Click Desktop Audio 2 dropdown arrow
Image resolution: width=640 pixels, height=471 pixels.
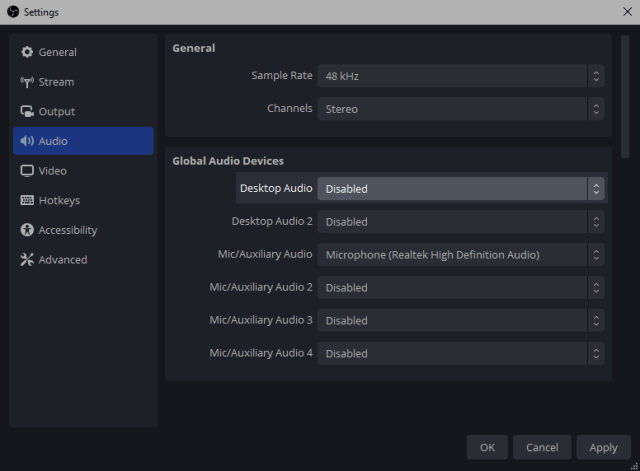[596, 222]
